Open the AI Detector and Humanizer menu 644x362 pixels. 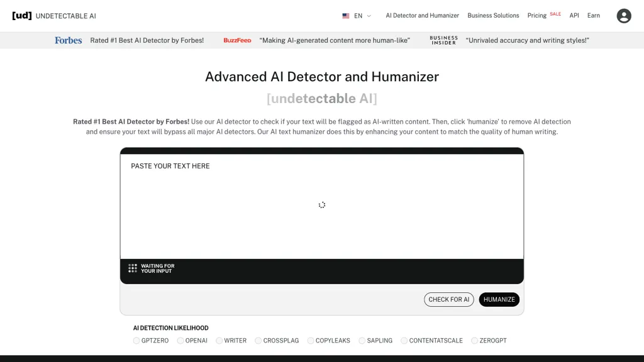click(422, 16)
